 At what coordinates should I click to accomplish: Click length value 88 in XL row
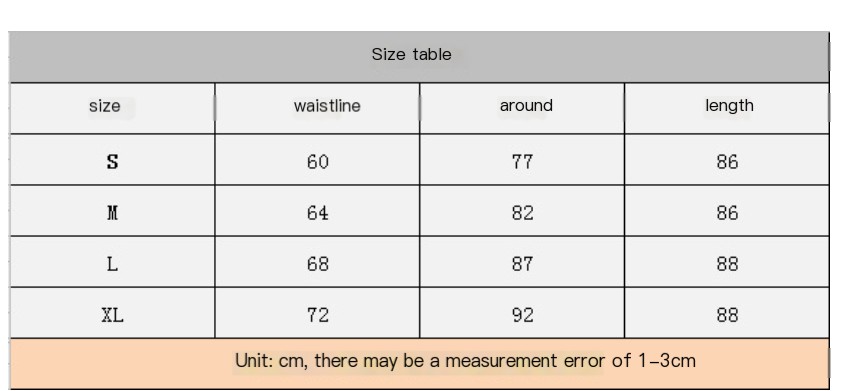728,315
